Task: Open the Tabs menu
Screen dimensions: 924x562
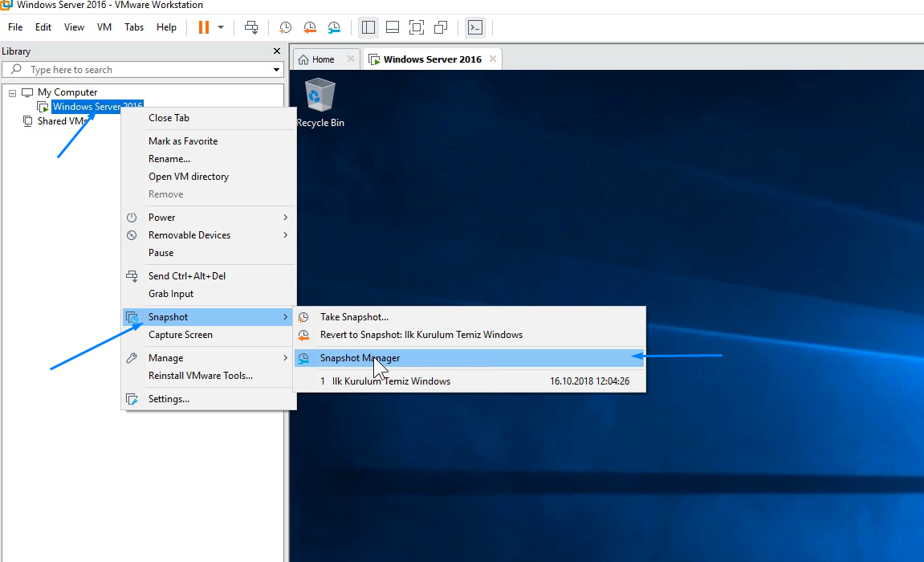Action: 134,27
